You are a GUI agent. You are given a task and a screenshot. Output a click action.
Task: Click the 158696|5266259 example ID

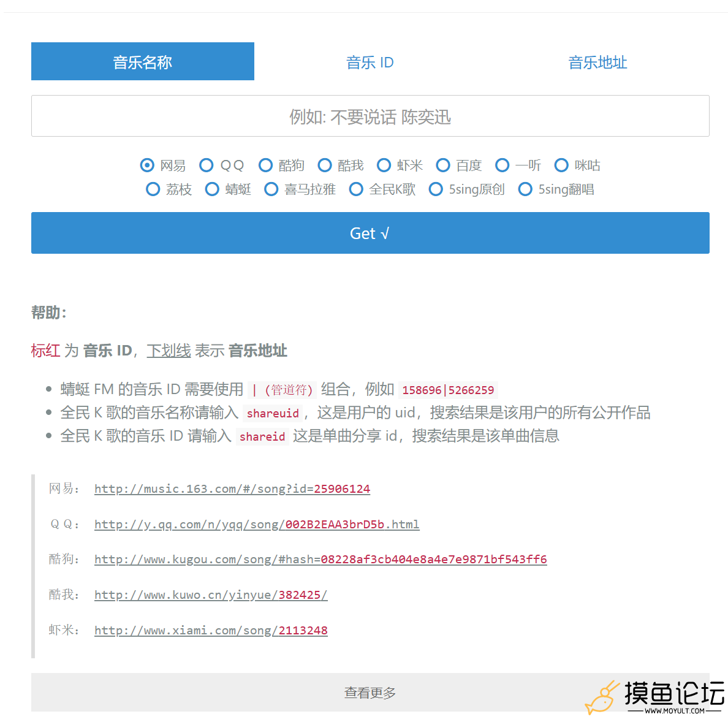(x=448, y=390)
